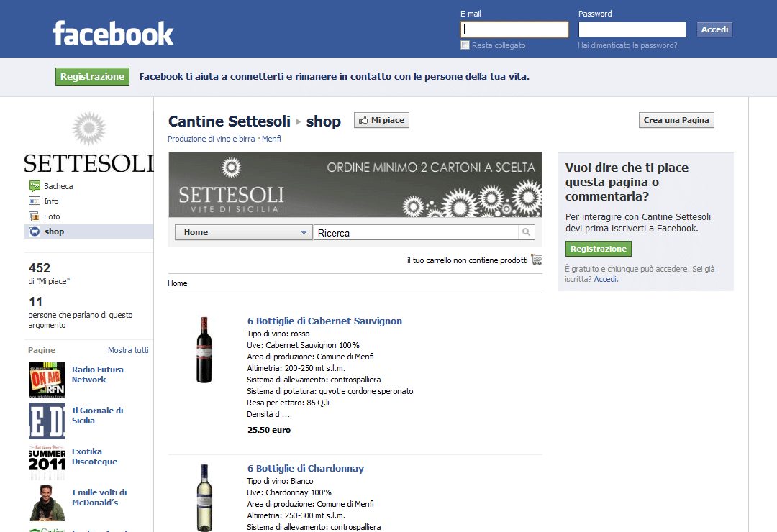Click the Settesoli Vite di Sicilia banner
Viewport: 777px width, 532px height.
pos(355,185)
